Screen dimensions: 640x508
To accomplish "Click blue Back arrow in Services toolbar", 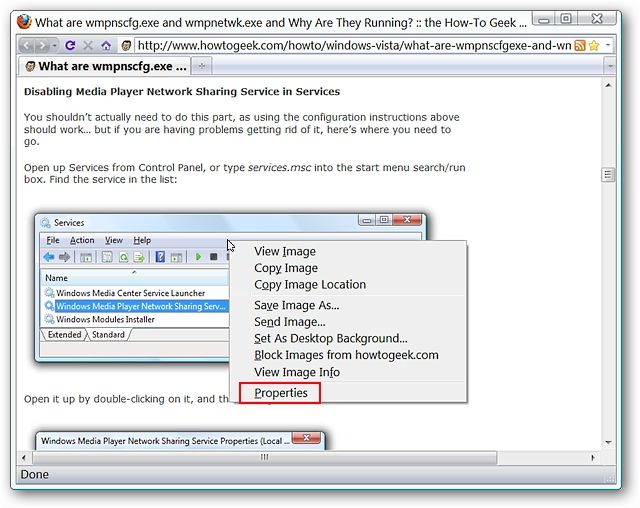I will (49, 257).
